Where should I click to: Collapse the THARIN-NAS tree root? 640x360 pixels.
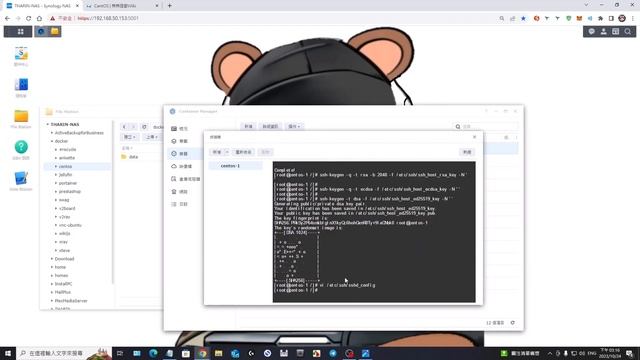point(48,124)
